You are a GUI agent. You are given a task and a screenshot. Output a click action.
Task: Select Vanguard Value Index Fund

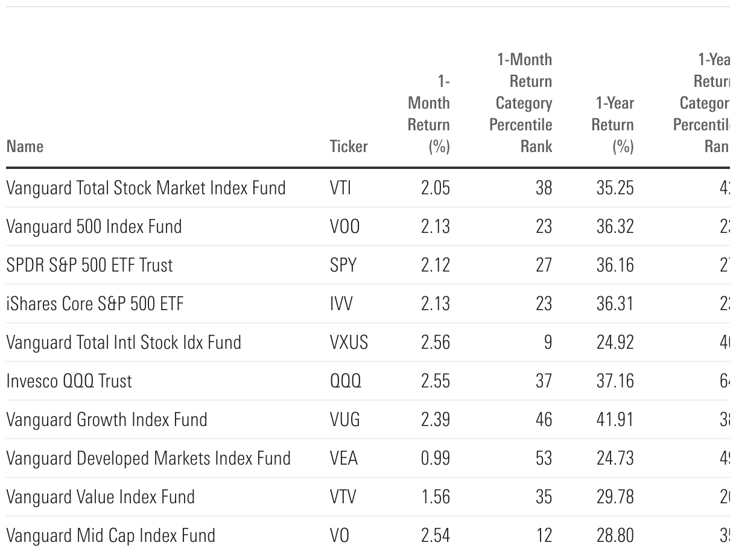click(x=101, y=497)
